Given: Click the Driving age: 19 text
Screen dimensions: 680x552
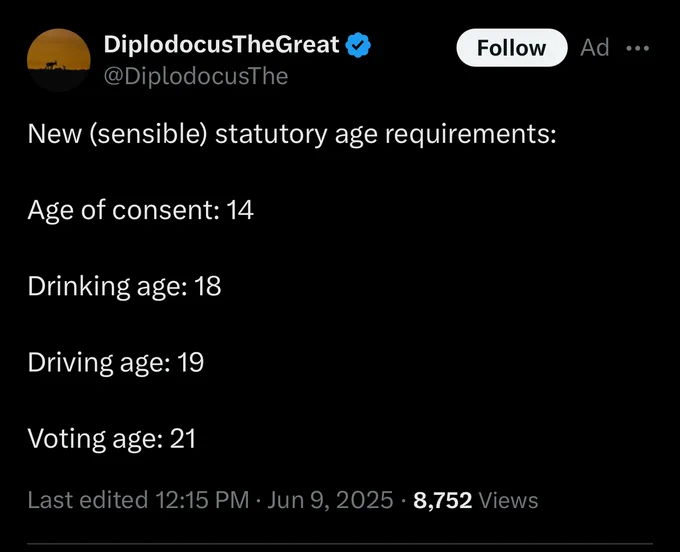Looking at the screenshot, I should coord(116,362).
